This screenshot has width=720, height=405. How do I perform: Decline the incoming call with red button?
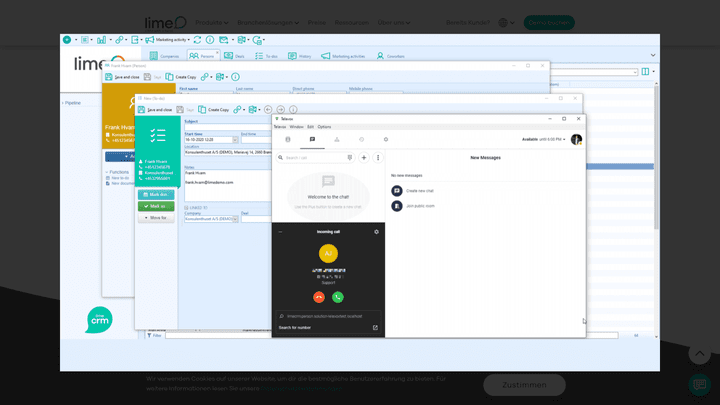click(319, 297)
